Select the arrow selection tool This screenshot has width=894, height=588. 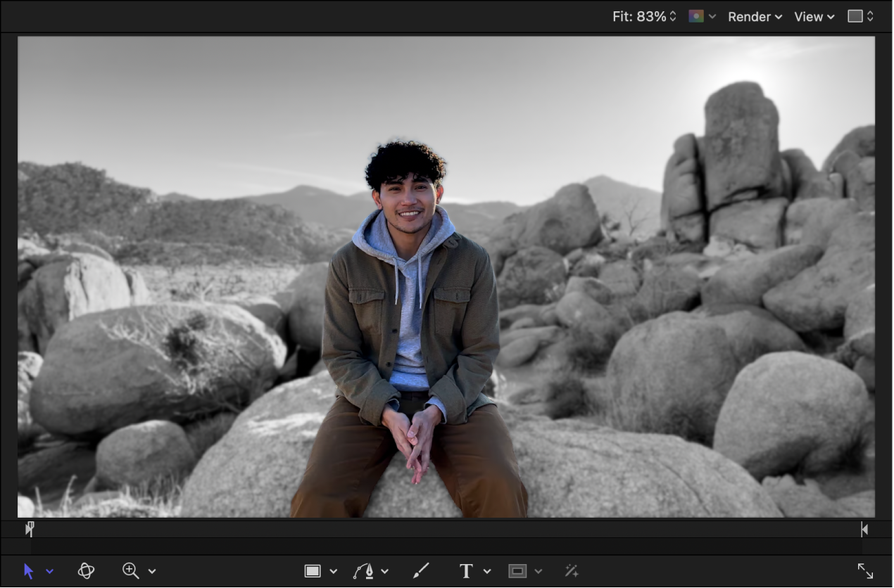click(30, 570)
